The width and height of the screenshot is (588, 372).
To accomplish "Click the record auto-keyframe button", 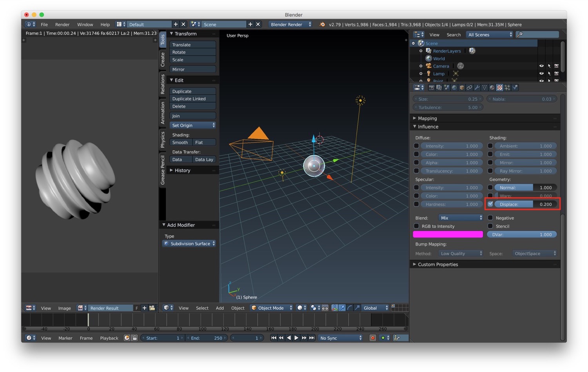I will point(373,338).
